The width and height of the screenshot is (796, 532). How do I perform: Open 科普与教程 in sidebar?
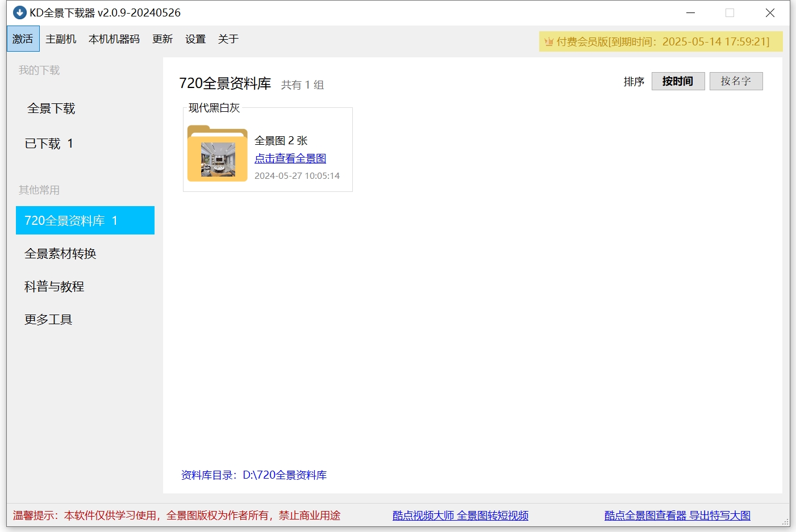tap(54, 287)
